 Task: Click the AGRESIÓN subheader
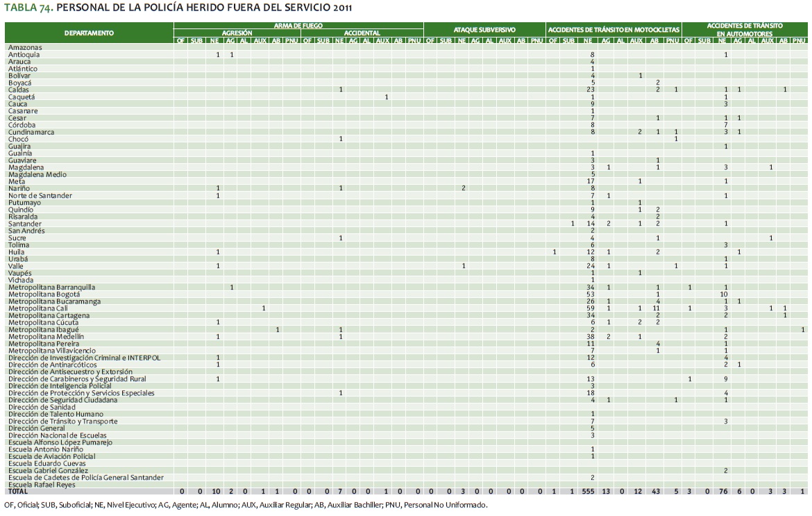[x=237, y=33]
